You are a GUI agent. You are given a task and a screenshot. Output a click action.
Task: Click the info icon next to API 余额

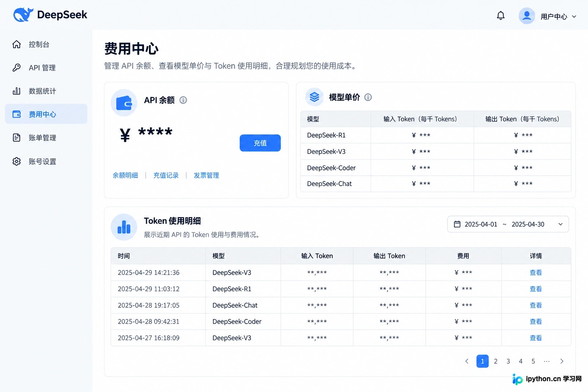click(x=183, y=100)
